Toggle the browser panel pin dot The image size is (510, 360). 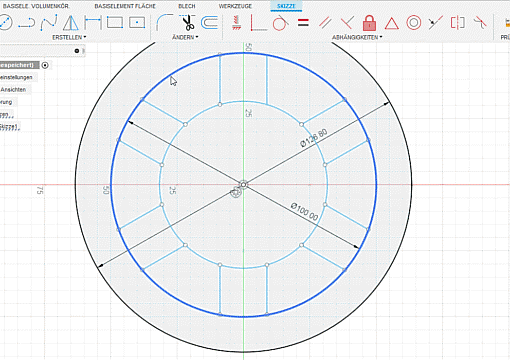[77, 51]
